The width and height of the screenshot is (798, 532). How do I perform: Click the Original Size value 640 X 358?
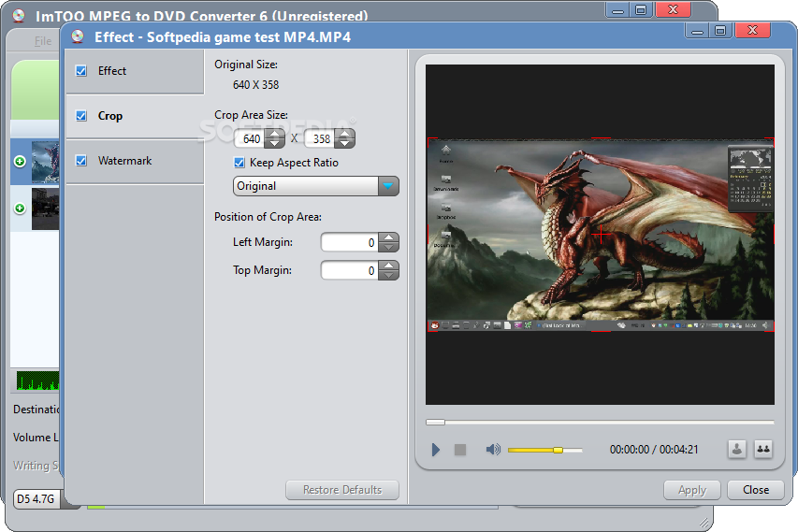pyautogui.click(x=256, y=85)
